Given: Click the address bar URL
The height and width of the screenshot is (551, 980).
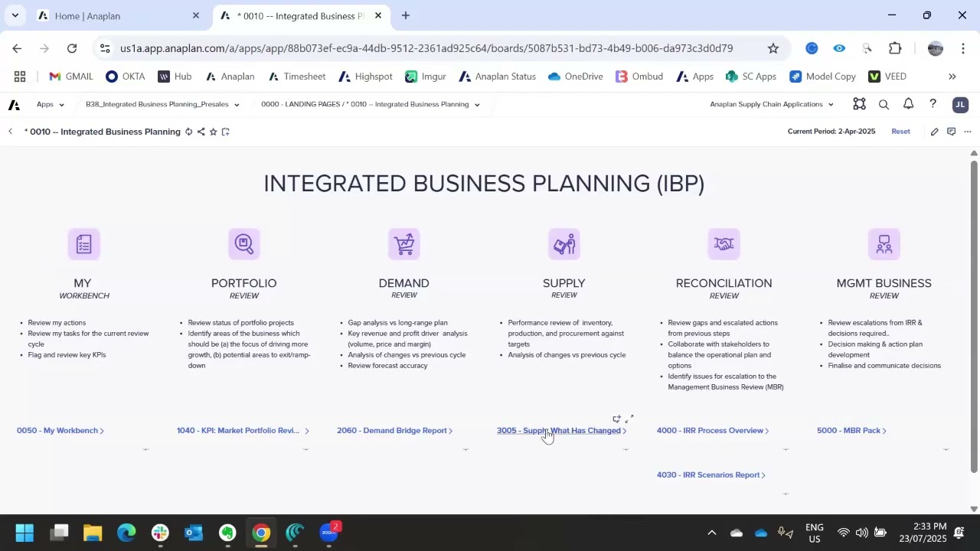Looking at the screenshot, I should (426, 48).
